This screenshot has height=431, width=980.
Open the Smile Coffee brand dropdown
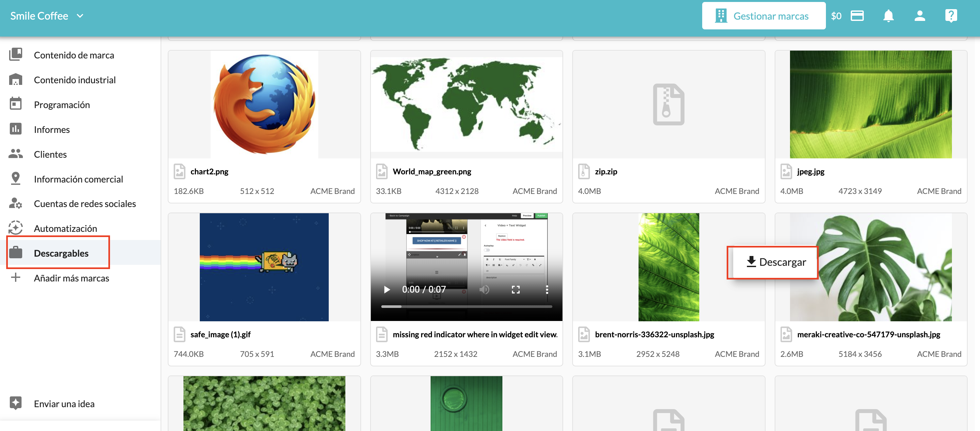(x=47, y=16)
